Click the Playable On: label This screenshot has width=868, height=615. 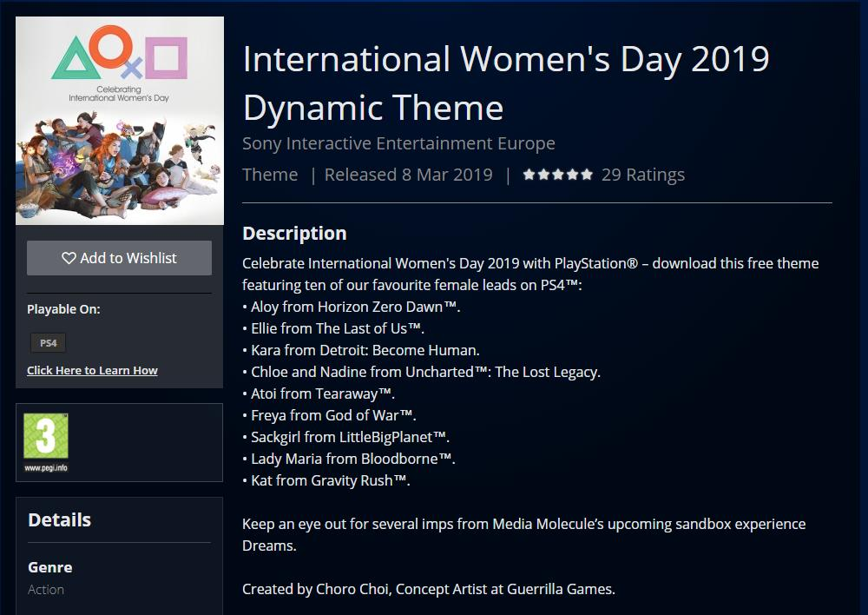coord(63,309)
